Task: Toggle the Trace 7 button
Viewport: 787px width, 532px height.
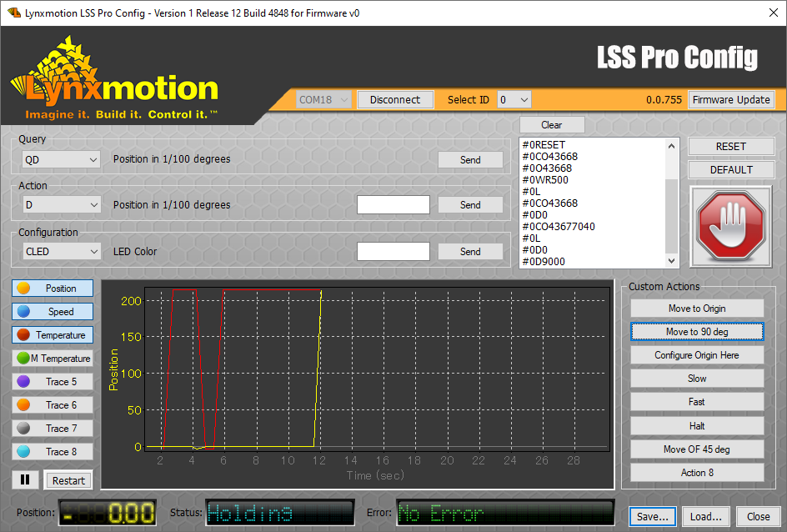Action: point(53,428)
